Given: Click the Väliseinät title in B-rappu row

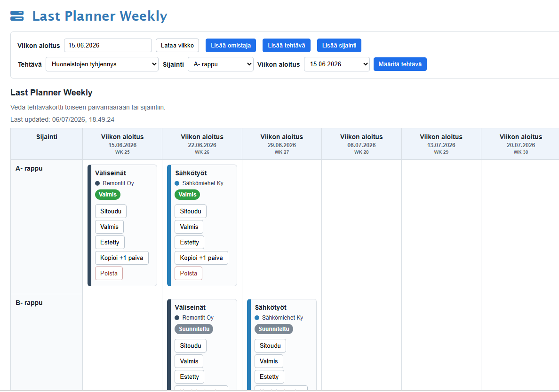Looking at the screenshot, I should pos(190,307).
